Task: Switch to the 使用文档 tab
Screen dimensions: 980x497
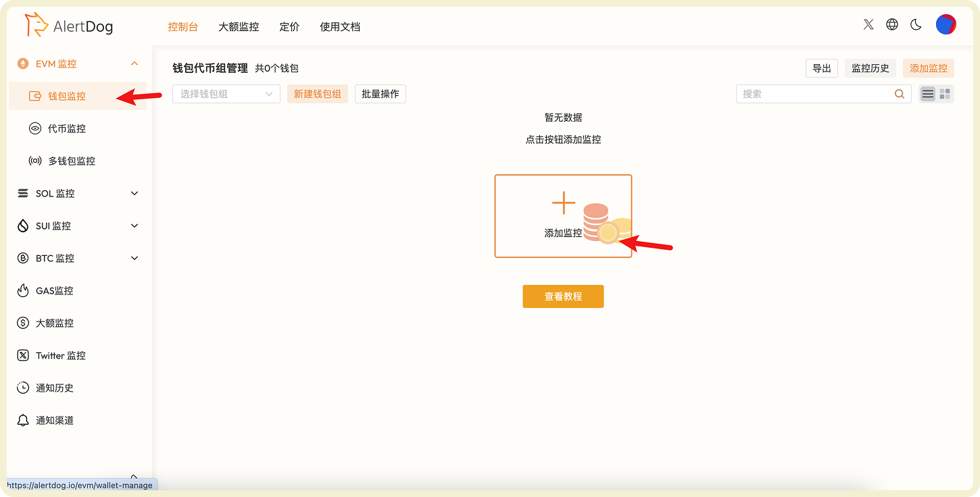Action: point(340,26)
